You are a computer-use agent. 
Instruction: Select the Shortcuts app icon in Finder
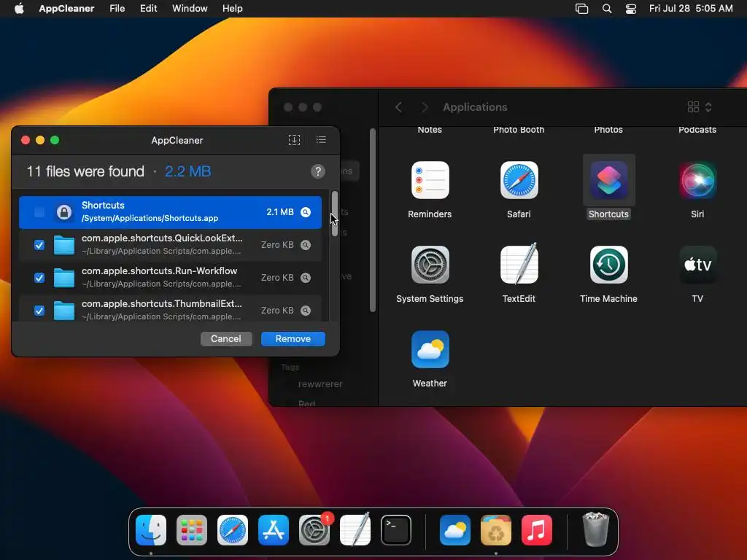tap(608, 181)
